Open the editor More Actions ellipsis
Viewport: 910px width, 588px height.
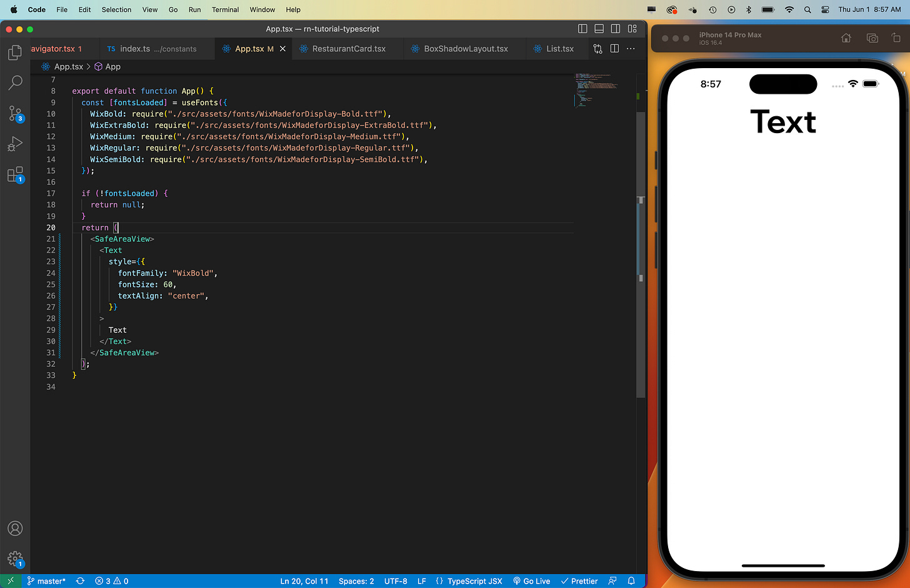click(631, 49)
